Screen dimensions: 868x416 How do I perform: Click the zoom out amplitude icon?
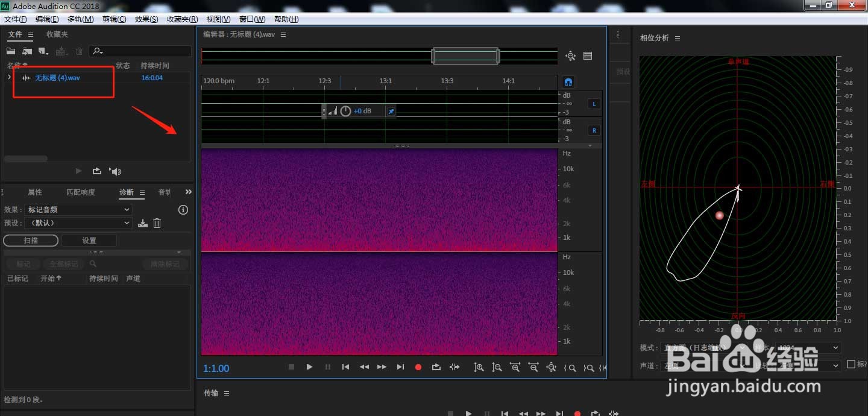pos(497,367)
